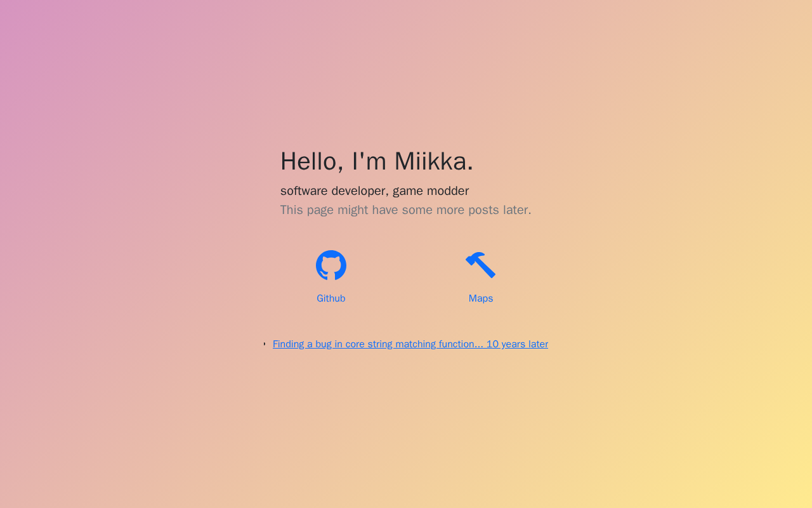Click "10 years later" in the post link
812x508 pixels.
(517, 344)
